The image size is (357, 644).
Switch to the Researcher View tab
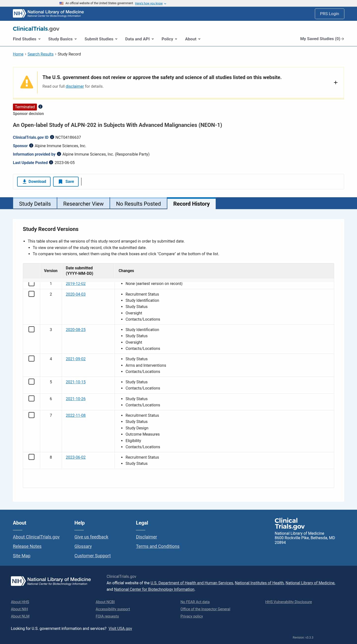pos(83,204)
